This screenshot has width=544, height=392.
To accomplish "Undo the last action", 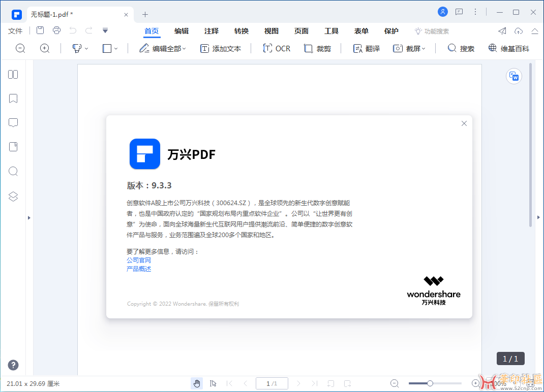I will 73,30.
